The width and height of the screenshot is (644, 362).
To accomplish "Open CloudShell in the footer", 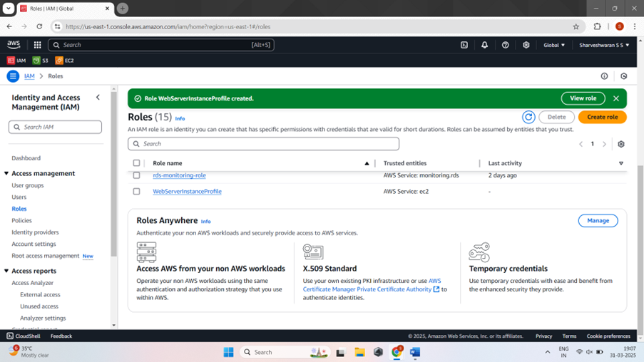I will (x=24, y=336).
